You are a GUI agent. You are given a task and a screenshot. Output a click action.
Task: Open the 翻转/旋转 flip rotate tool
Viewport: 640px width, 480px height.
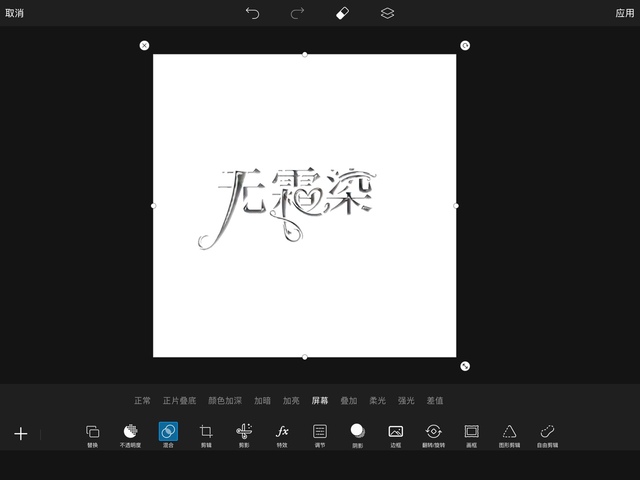tap(433, 434)
